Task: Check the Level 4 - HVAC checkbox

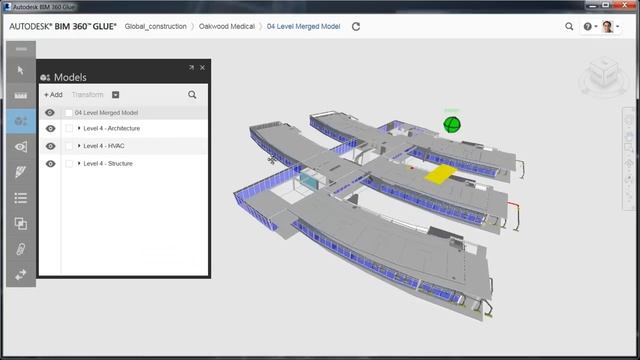Action: coord(69,146)
